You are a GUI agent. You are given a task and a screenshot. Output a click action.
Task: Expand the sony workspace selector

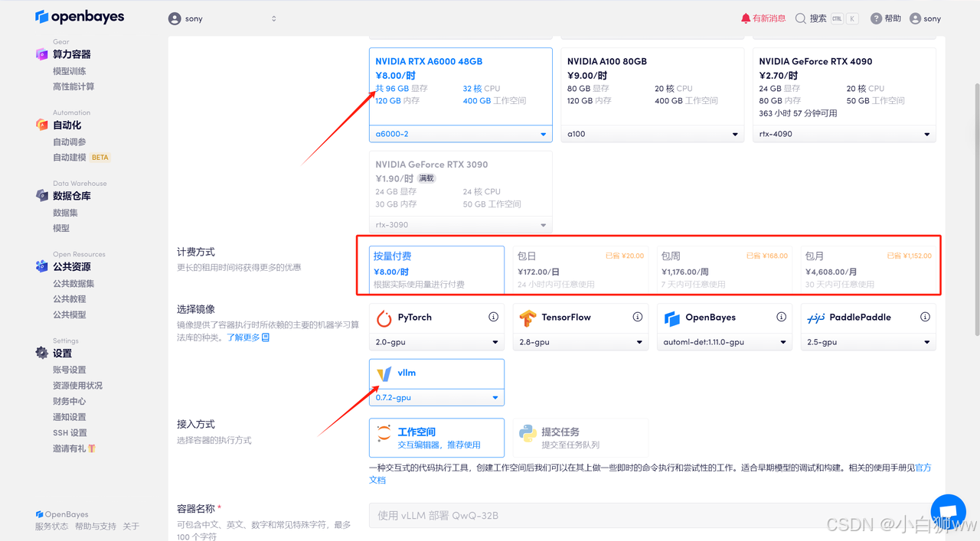(222, 18)
